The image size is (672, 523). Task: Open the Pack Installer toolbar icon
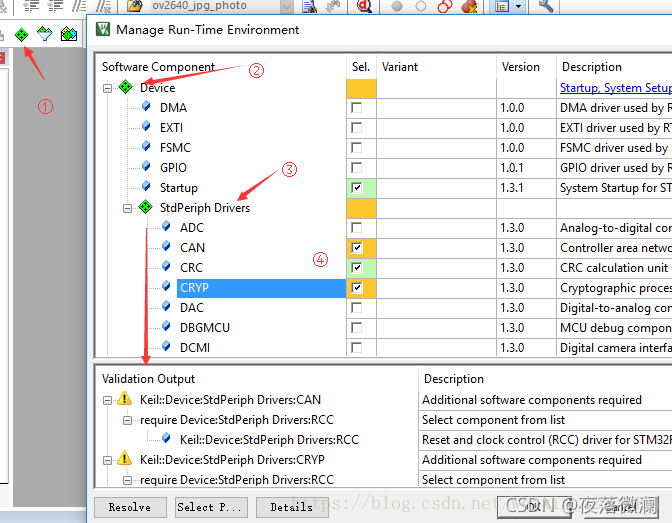(x=69, y=34)
